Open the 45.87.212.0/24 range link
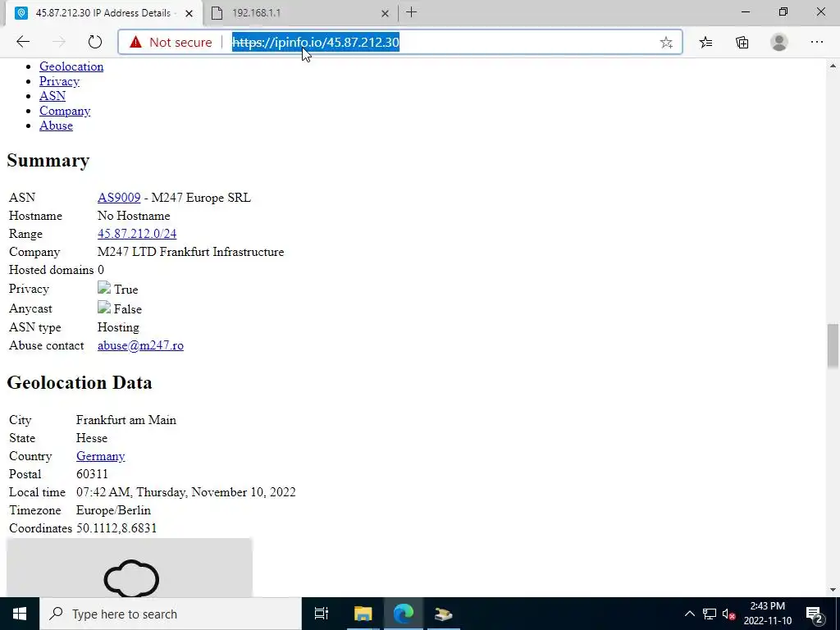The height and width of the screenshot is (630, 840). click(137, 234)
